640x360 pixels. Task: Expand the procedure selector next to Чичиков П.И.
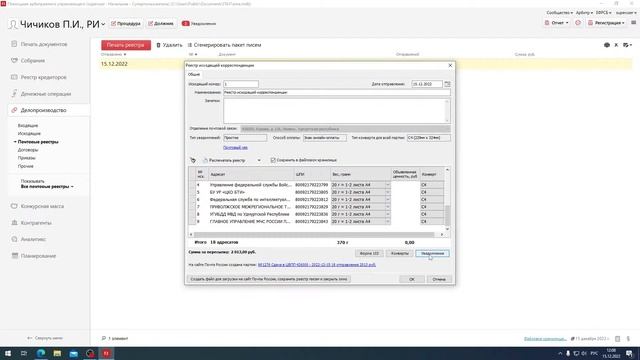(103, 24)
